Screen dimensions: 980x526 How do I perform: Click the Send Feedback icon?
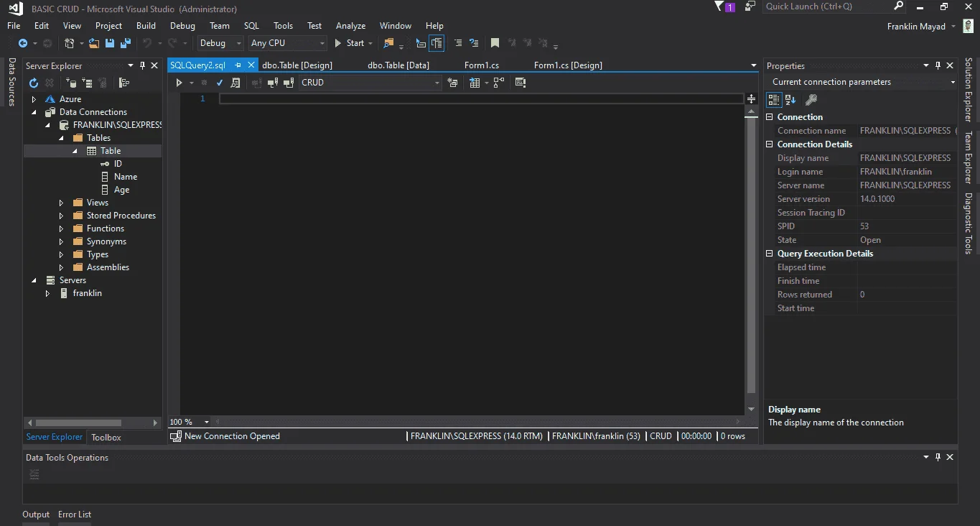pyautogui.click(x=750, y=6)
